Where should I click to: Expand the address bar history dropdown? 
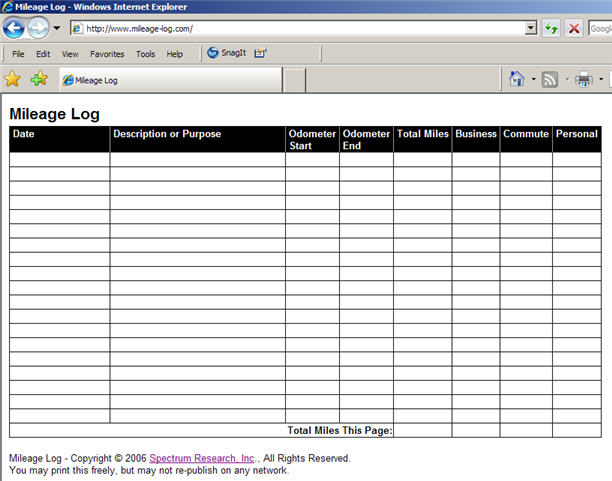(530, 28)
